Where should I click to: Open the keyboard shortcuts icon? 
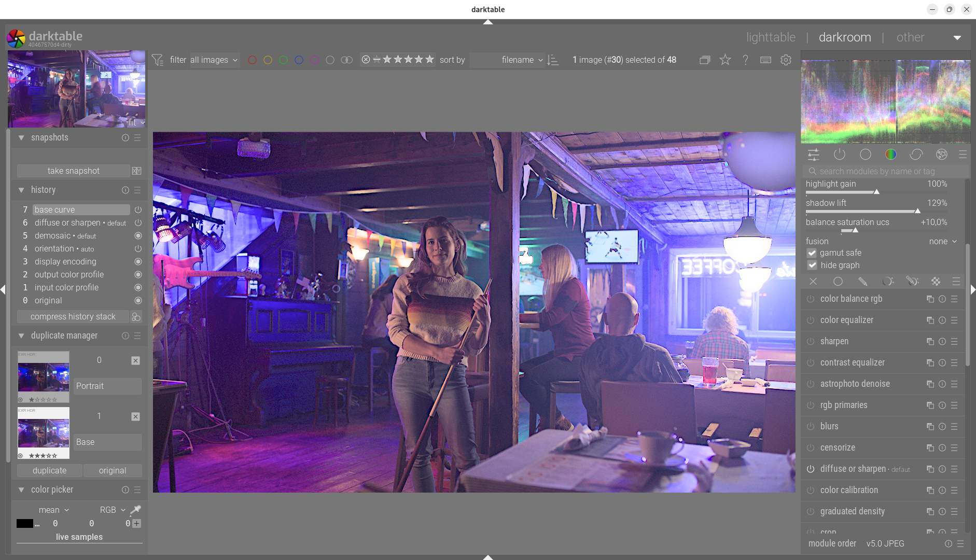765,60
